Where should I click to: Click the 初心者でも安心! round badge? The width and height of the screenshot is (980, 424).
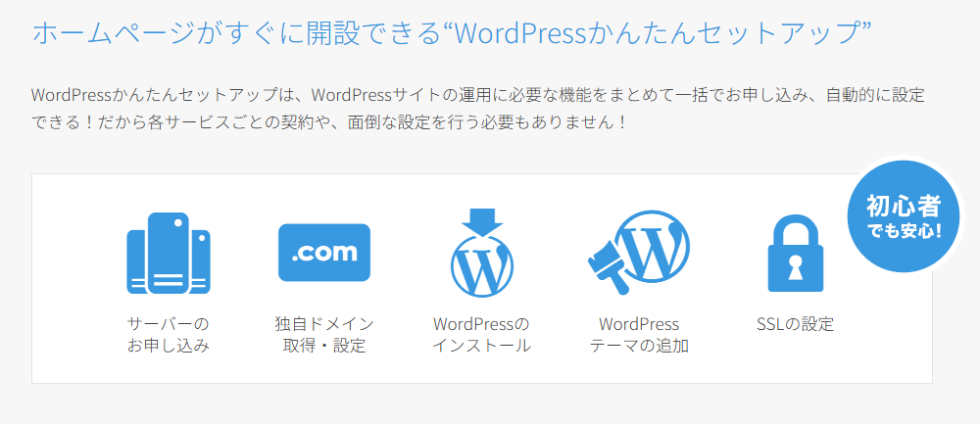point(904,216)
